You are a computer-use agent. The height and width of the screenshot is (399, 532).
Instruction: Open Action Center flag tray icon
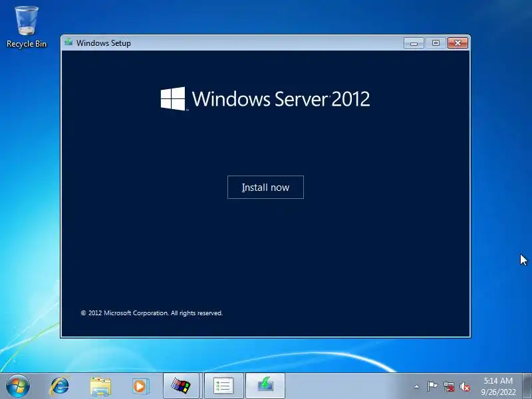click(432, 386)
